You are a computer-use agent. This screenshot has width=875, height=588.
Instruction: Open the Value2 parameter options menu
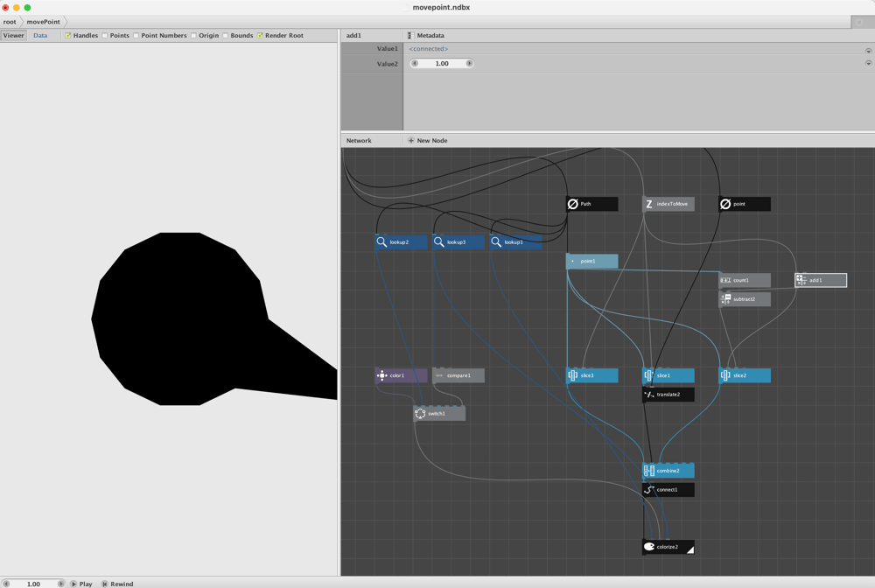pyautogui.click(x=868, y=63)
